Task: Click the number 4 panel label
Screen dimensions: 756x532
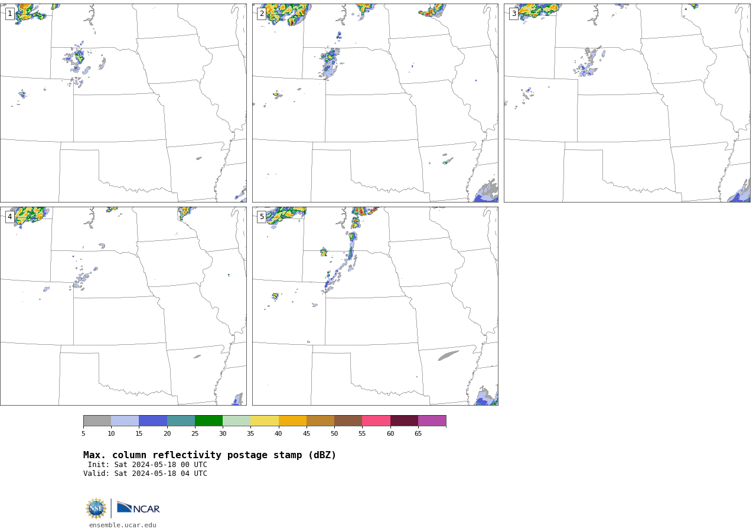Action: (9, 217)
